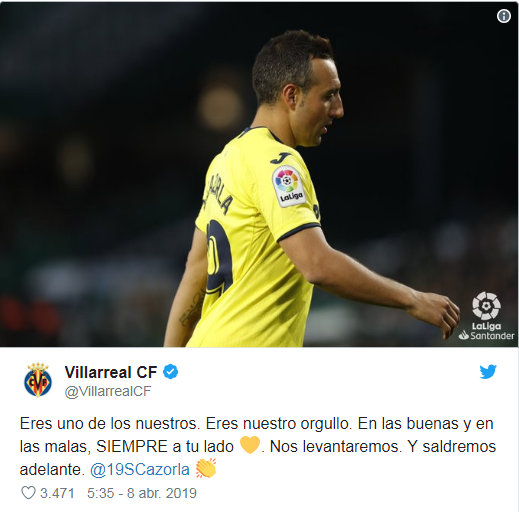Click the LaLiga Santander watermark logo
This screenshot has width=519, height=512.
[486, 316]
